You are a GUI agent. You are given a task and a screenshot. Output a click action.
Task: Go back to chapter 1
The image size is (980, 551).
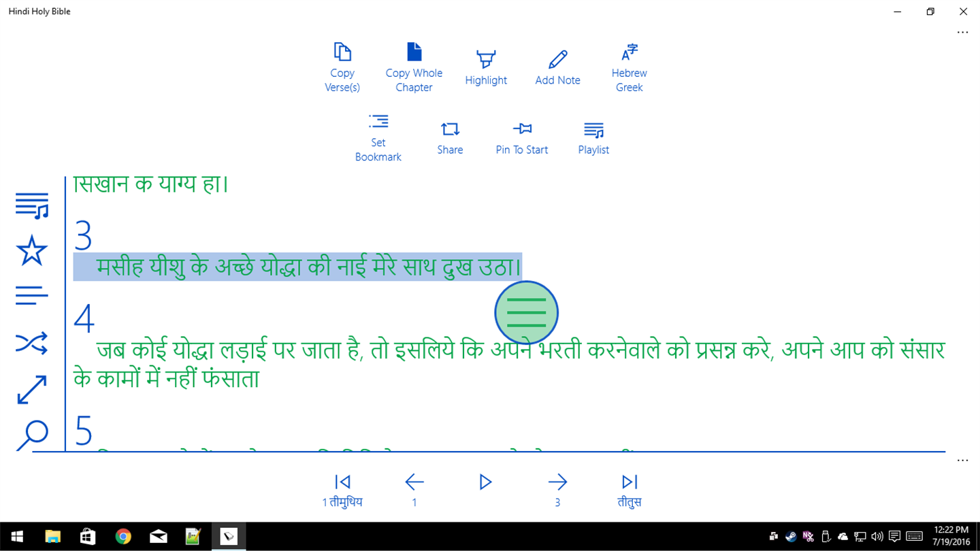tap(414, 491)
